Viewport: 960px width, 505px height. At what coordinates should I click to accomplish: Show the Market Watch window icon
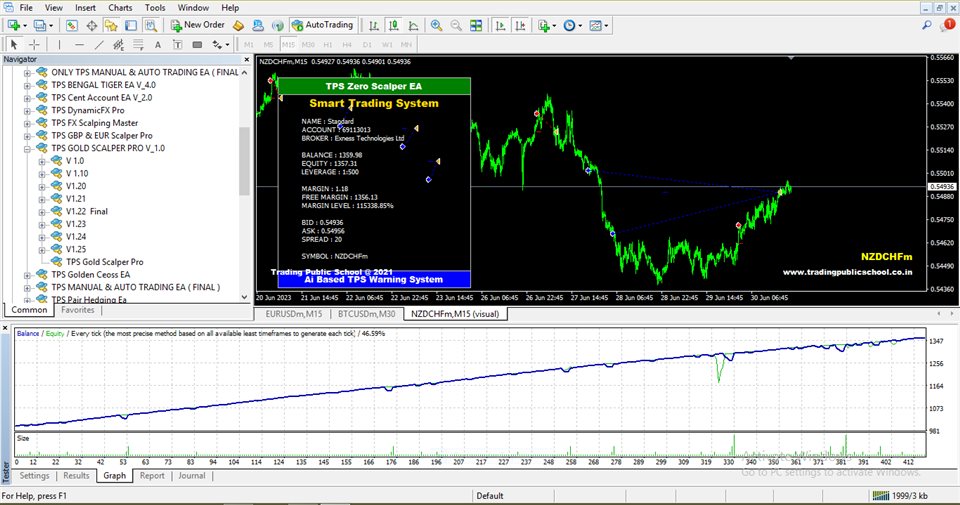click(72, 25)
